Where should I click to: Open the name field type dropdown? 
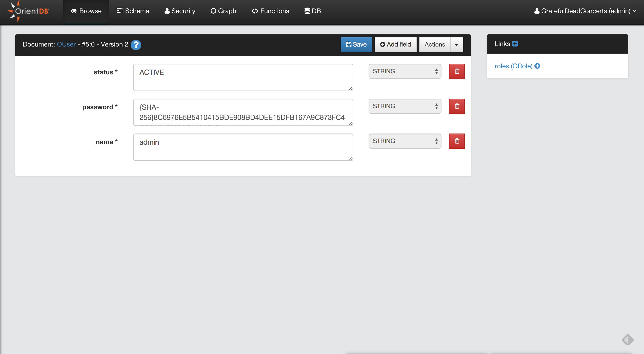[405, 141]
